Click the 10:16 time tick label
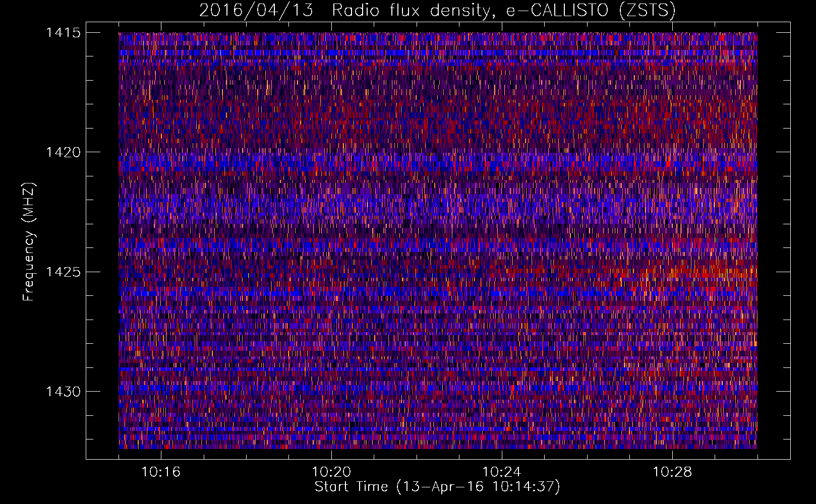Screen dimensions: 816x504 [161, 472]
